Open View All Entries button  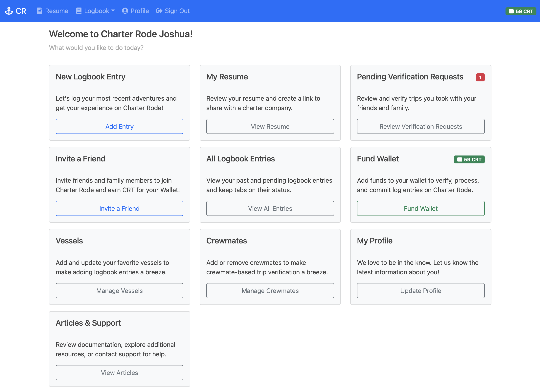pos(270,208)
